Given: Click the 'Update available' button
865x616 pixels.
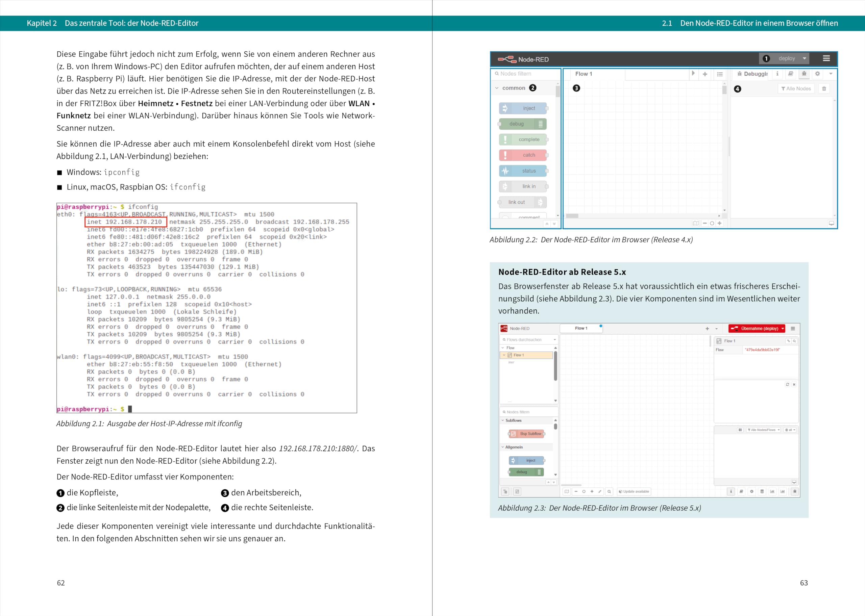Looking at the screenshot, I should (634, 492).
